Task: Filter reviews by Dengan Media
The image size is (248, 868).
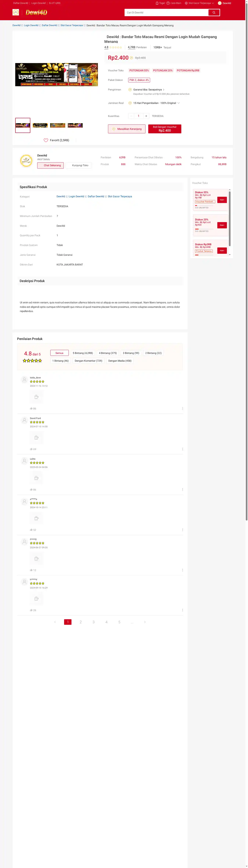Action: 120,361
